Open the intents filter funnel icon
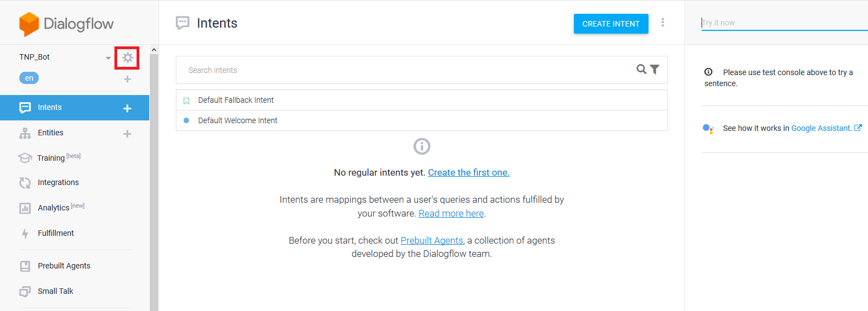 tap(655, 70)
